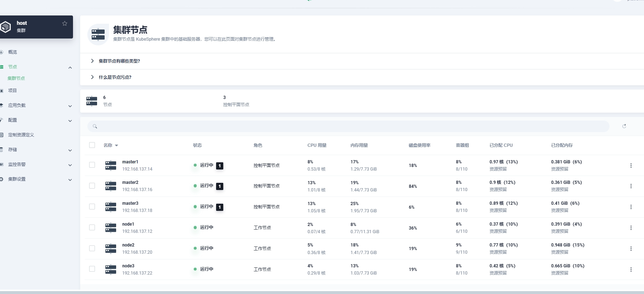The image size is (644, 294).
Task: Check the node1 row checkbox
Action: (92, 227)
